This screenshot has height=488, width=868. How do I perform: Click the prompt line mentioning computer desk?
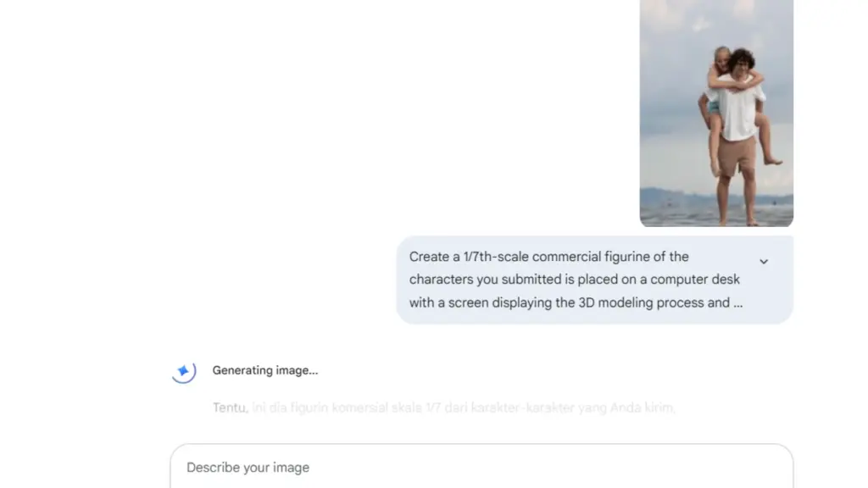coord(575,280)
